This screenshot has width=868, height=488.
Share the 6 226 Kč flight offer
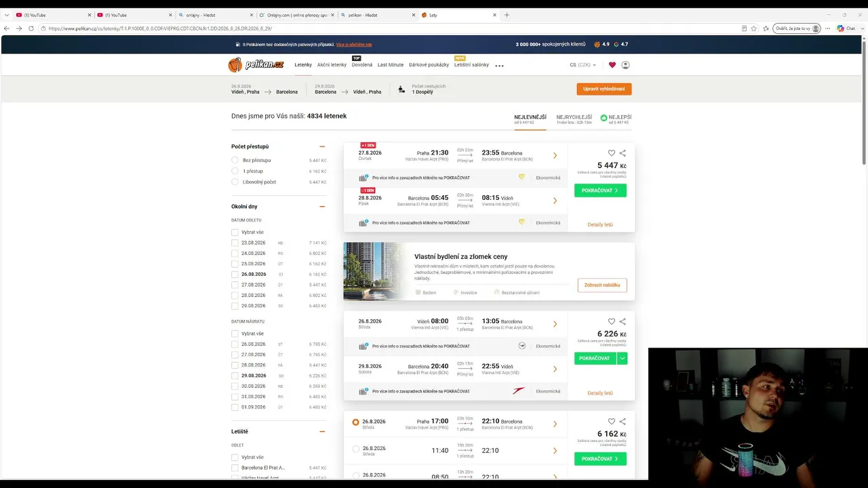(623, 321)
